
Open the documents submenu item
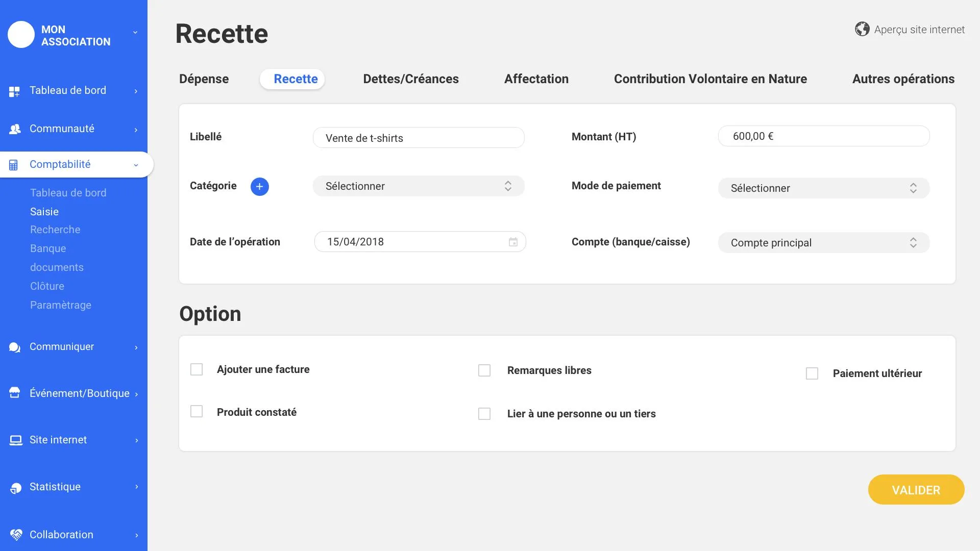coord(57,267)
